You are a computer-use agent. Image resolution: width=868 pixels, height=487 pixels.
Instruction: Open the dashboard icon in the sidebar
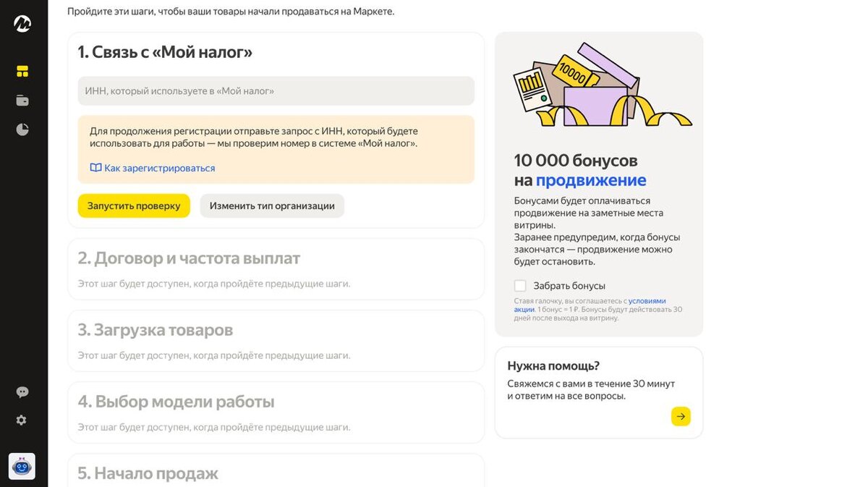point(22,71)
